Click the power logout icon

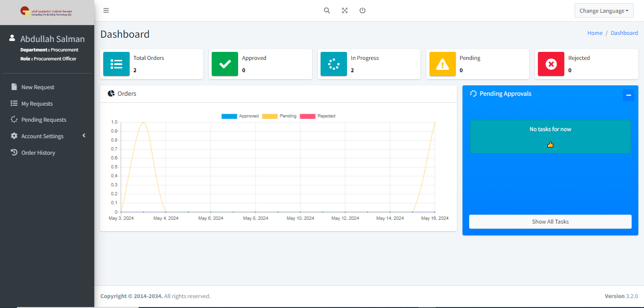[363, 10]
